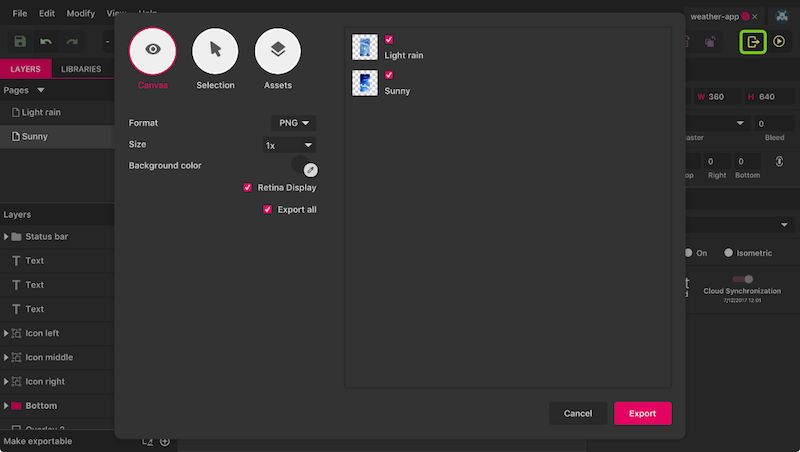Switch to the Assets export mode icon
This screenshot has width=800, height=452.
tap(278, 50)
